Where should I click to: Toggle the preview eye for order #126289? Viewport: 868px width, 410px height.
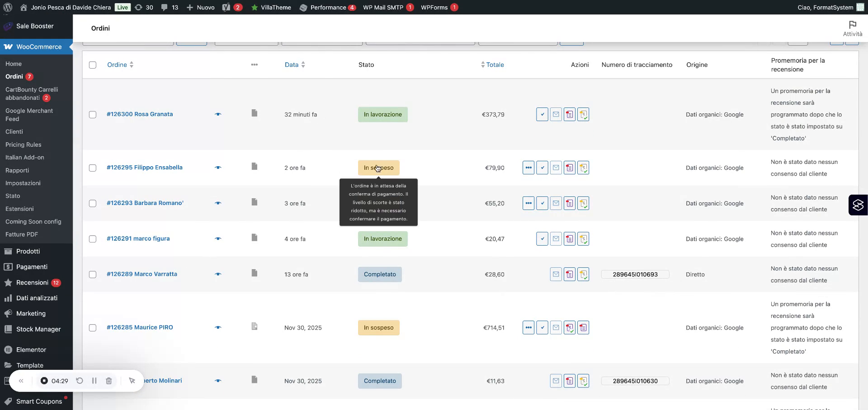click(x=218, y=274)
